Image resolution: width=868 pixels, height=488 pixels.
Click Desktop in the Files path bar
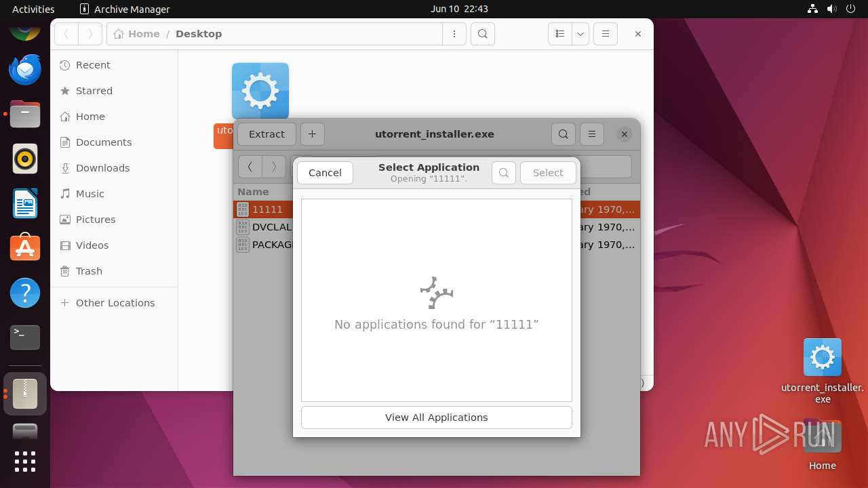[199, 34]
